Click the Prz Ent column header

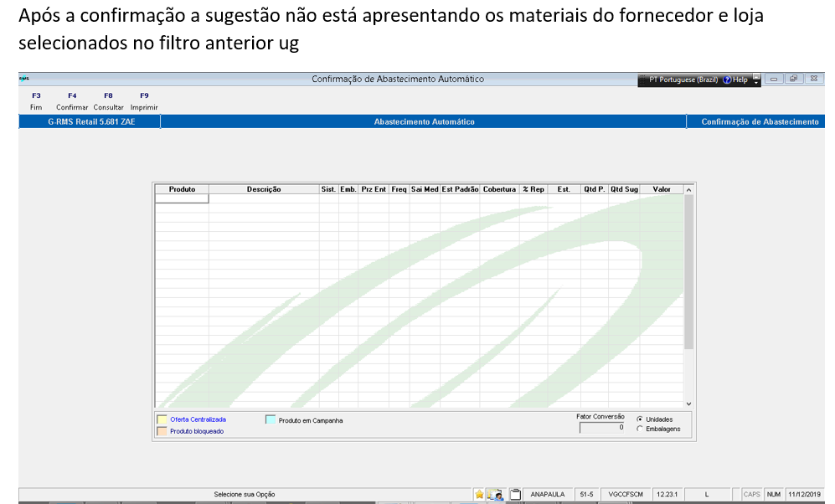tap(374, 189)
